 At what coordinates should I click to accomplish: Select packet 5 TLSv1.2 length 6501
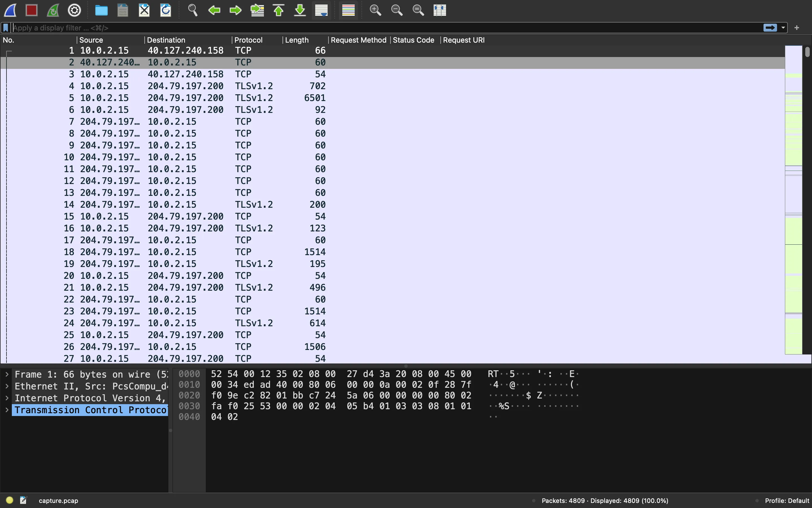[x=392, y=98]
